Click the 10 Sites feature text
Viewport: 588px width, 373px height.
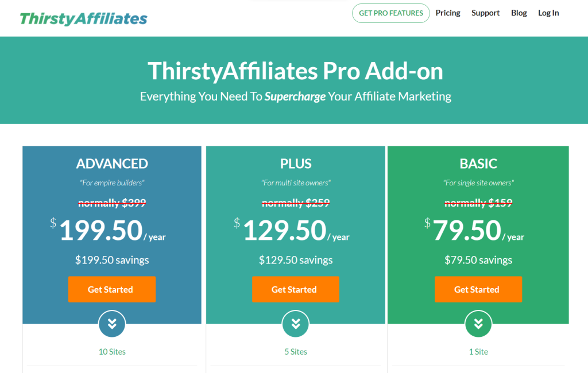pos(112,352)
